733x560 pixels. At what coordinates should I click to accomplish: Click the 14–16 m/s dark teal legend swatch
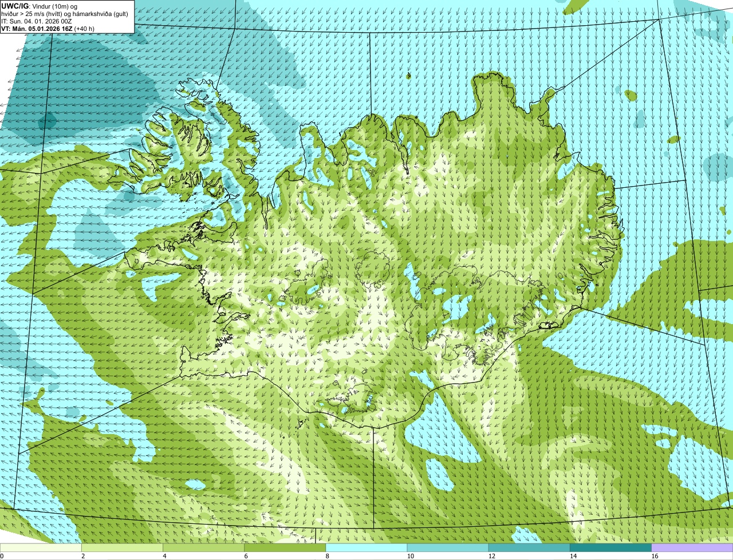point(611,547)
